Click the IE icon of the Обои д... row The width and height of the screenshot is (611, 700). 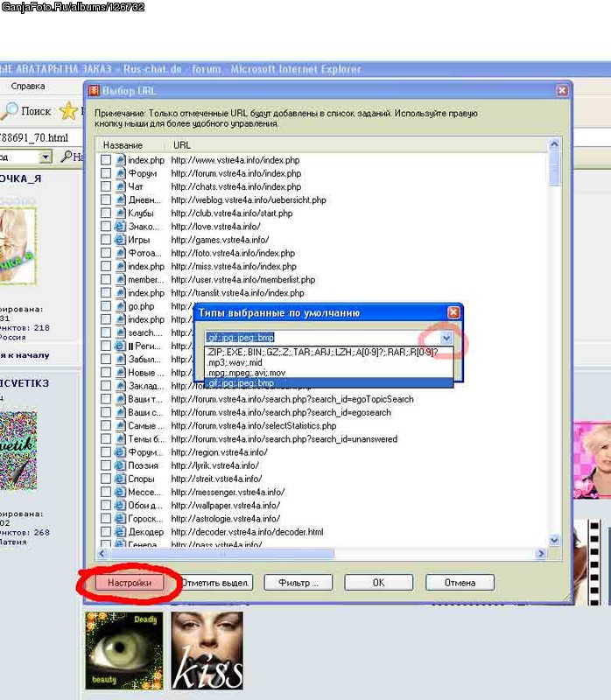click(x=120, y=506)
